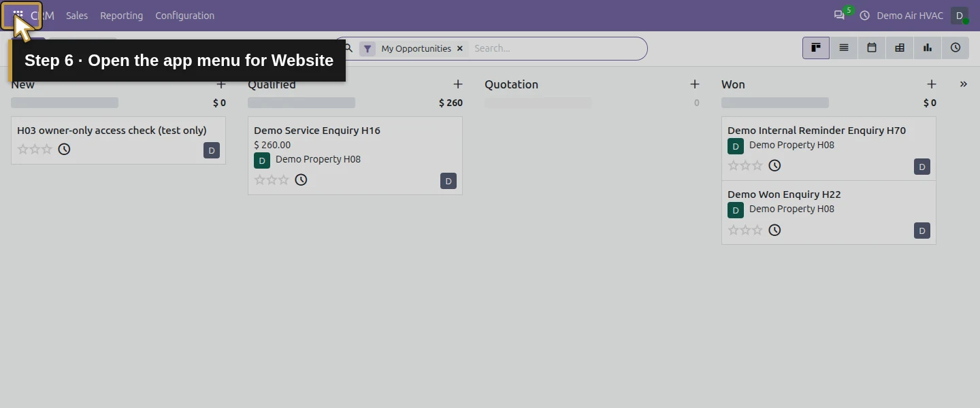980x408 pixels.
Task: Open the activities clock in top bar
Action: tap(864, 15)
